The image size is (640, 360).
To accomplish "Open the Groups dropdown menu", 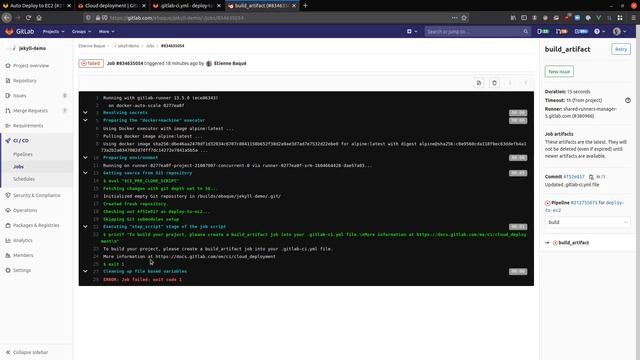I will [81, 31].
